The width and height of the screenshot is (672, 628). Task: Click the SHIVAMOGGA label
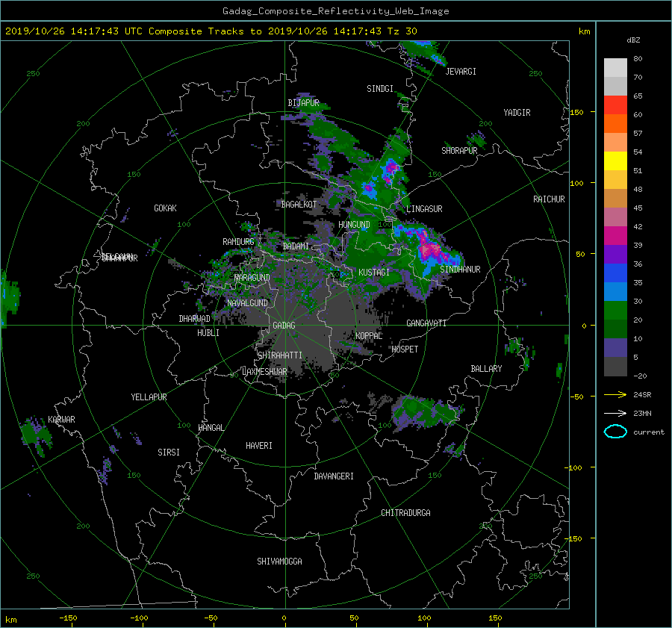[279, 561]
